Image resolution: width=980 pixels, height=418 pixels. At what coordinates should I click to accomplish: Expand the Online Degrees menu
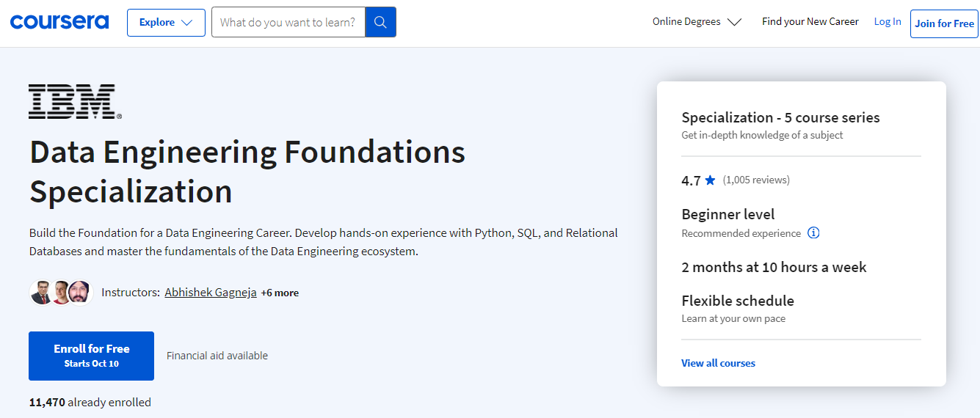(697, 22)
